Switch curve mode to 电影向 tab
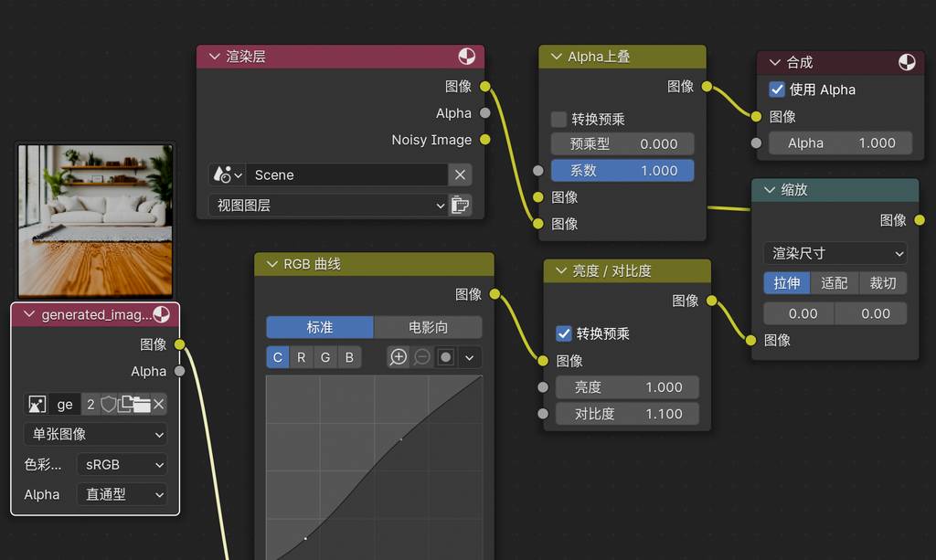Viewport: 936px width, 560px height. tap(428, 327)
